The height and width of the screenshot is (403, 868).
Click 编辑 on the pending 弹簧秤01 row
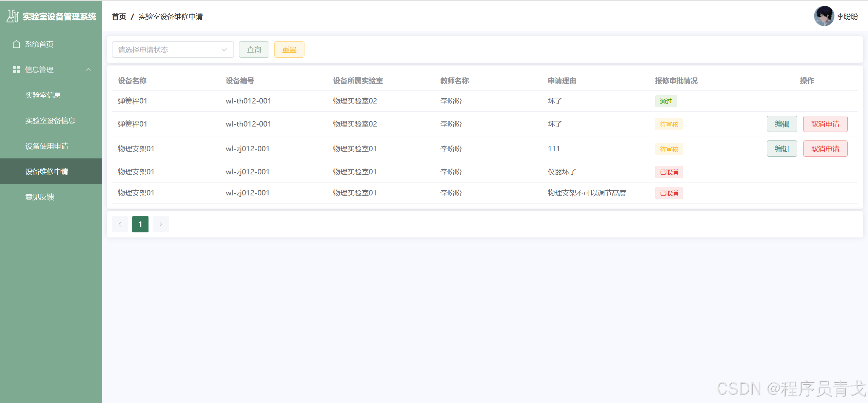782,123
